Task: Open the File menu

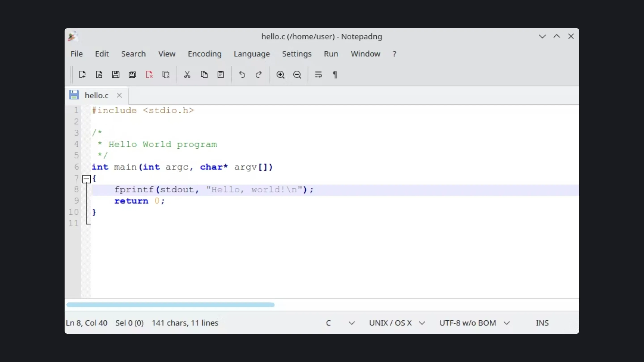Action: 76,54
